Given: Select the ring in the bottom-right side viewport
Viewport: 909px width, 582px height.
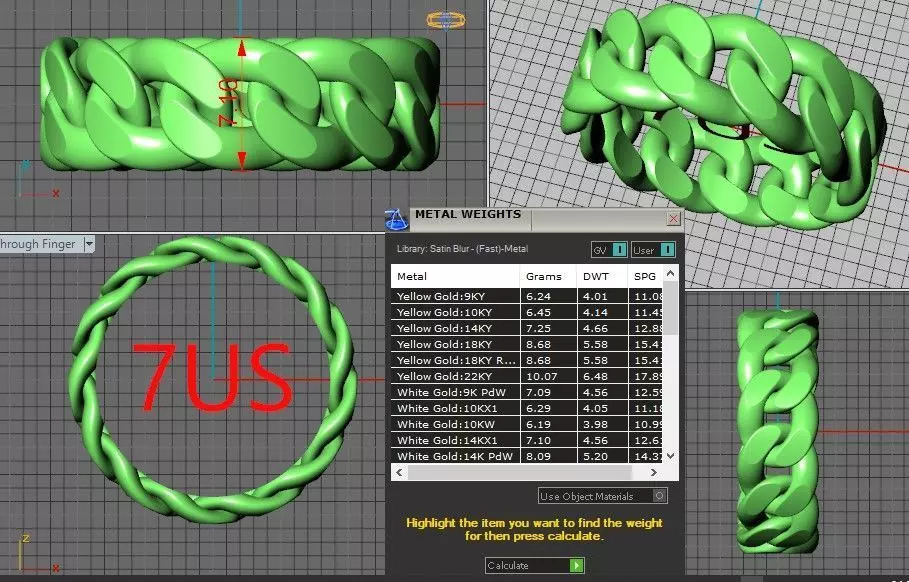Looking at the screenshot, I should pyautogui.click(x=777, y=431).
